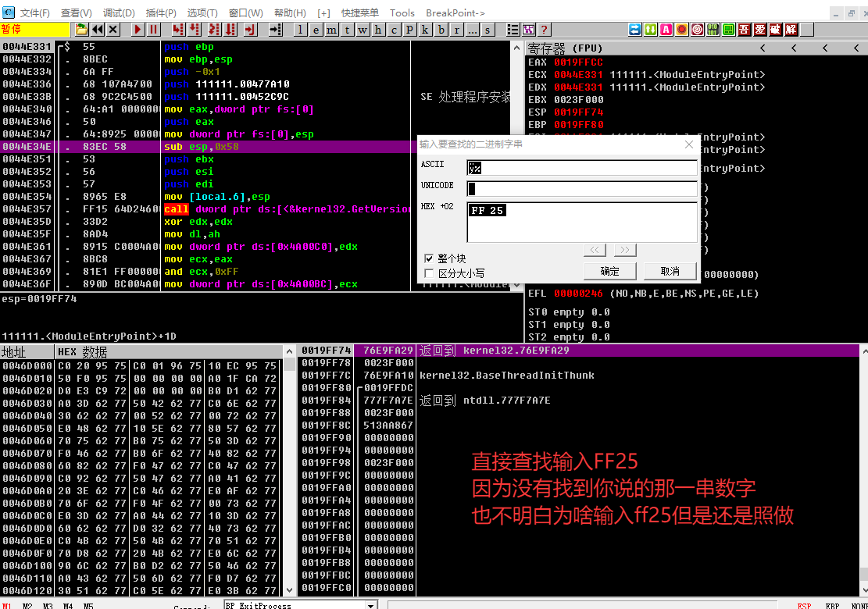Show the breakpoints 'b' window button
The height and width of the screenshot is (609, 868).
(x=441, y=30)
